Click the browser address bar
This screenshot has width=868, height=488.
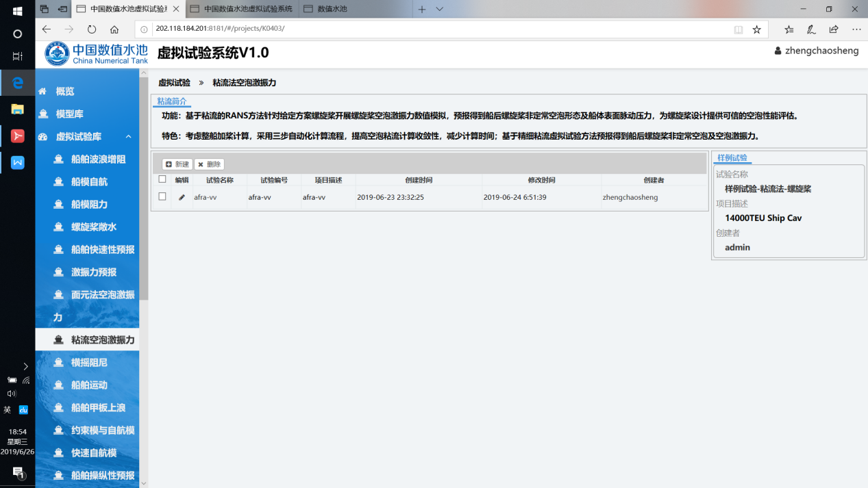(x=438, y=29)
